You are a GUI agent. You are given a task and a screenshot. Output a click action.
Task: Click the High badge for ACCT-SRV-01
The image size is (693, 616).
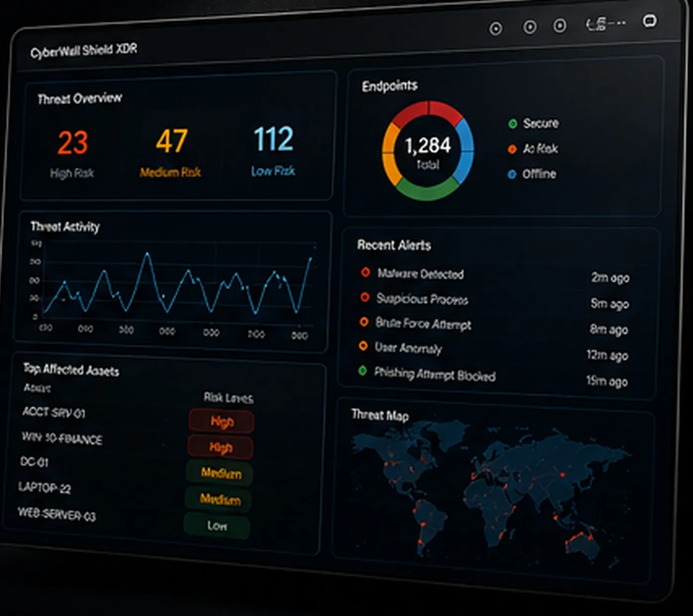222,422
